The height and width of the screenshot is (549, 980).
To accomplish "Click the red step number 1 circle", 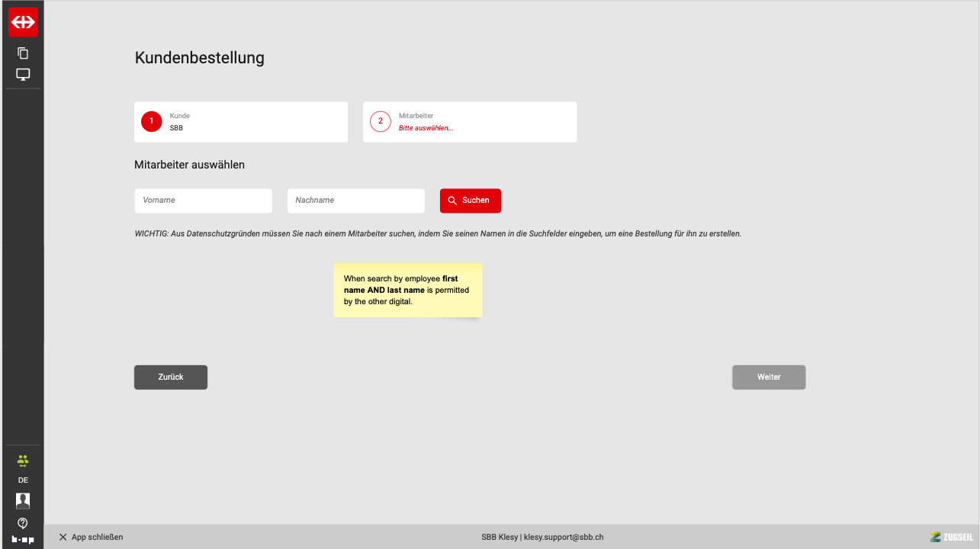I will (x=152, y=121).
